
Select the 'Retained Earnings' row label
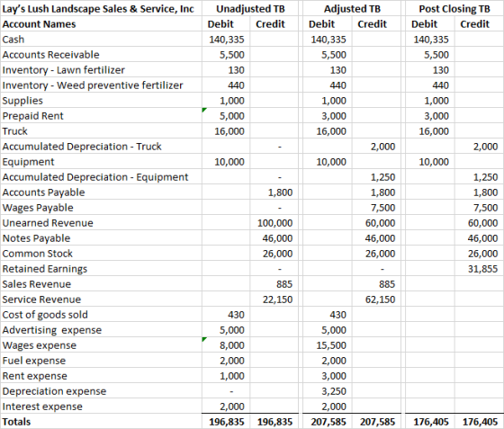(x=101, y=269)
